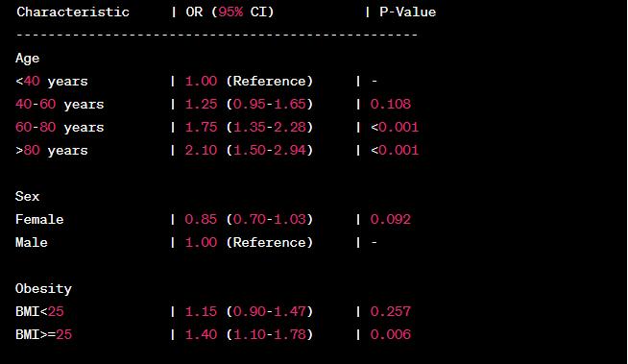Select odds ratio 1.25 (0.95-1.65)
The height and width of the screenshot is (364, 628).
click(x=249, y=105)
